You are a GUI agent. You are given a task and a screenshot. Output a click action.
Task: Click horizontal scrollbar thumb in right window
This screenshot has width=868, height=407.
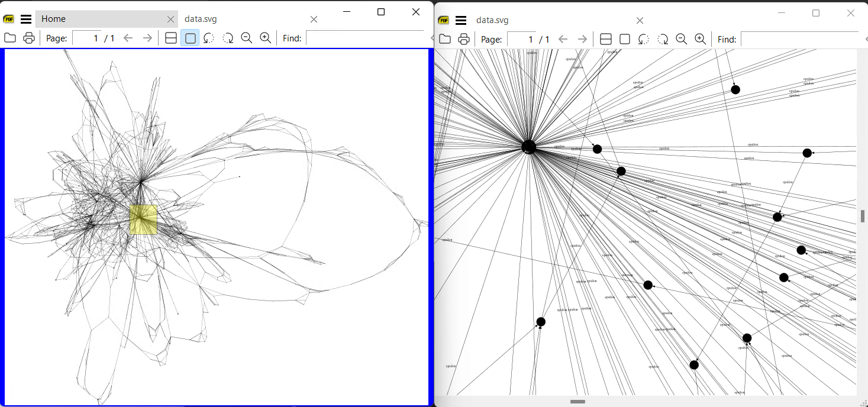click(x=578, y=402)
